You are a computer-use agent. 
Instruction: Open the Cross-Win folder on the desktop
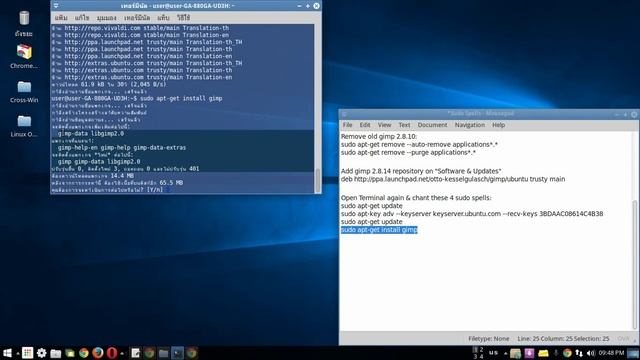pos(24,87)
